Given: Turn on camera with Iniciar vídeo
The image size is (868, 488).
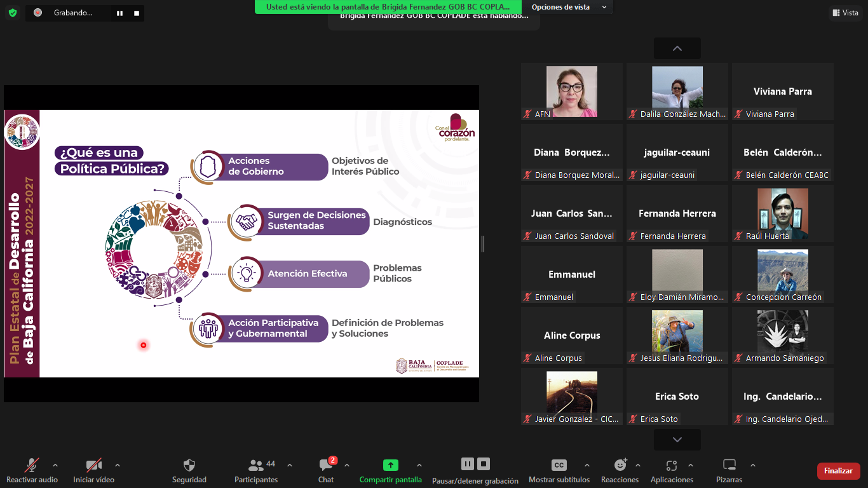Looking at the screenshot, I should (93, 465).
